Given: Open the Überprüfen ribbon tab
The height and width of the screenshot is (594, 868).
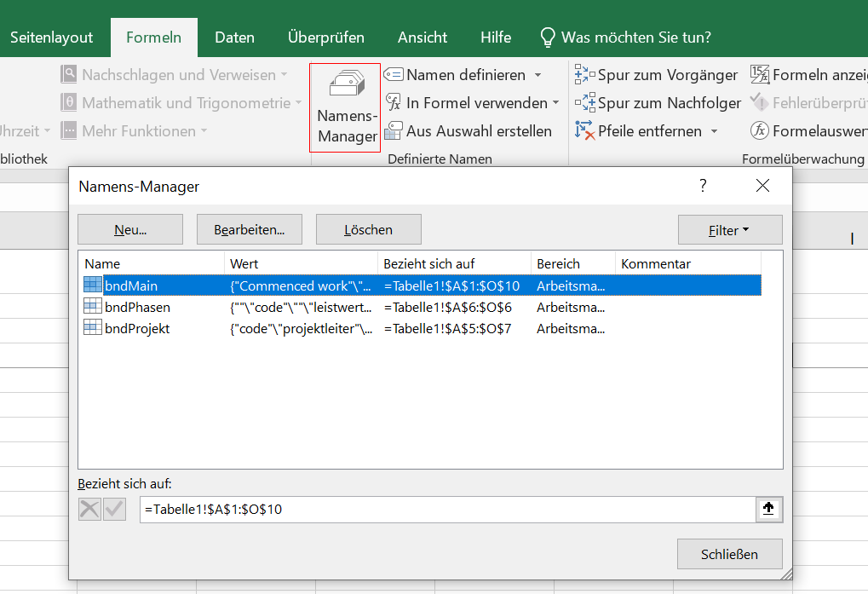Looking at the screenshot, I should tap(325, 37).
